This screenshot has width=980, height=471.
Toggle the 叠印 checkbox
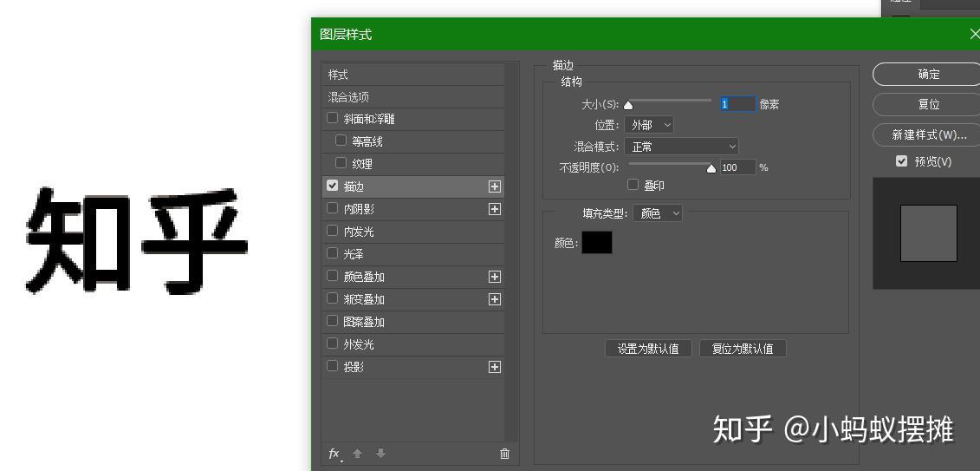click(633, 185)
